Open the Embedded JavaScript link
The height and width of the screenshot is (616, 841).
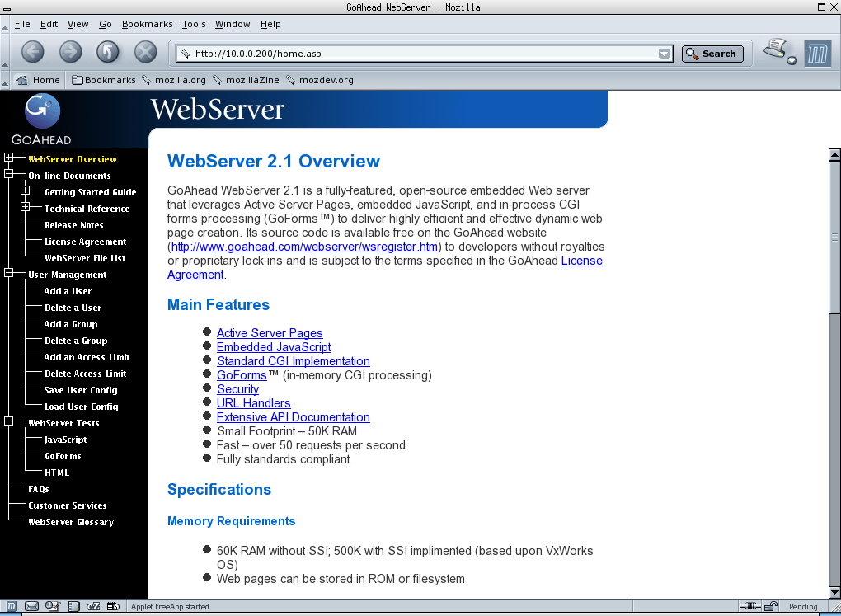274,347
